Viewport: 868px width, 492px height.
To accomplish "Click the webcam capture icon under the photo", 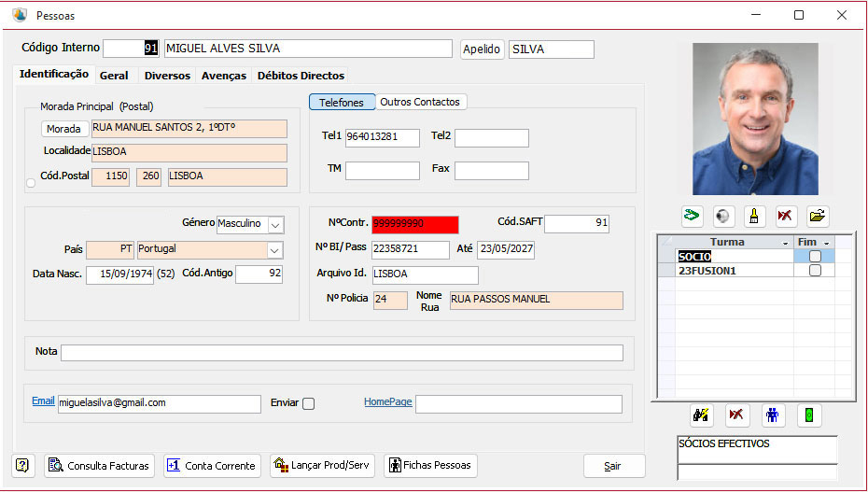I will (723, 216).
